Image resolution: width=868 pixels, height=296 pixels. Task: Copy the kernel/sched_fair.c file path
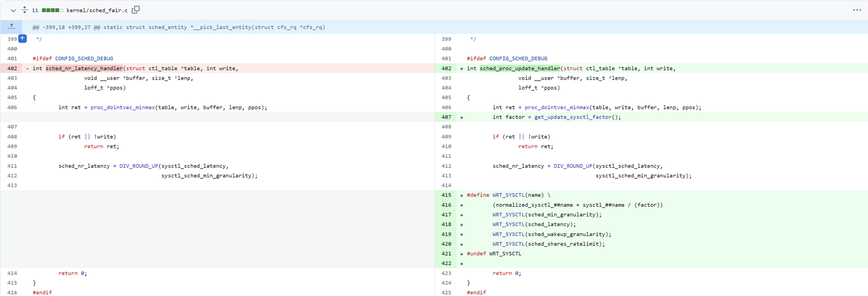[x=136, y=10]
